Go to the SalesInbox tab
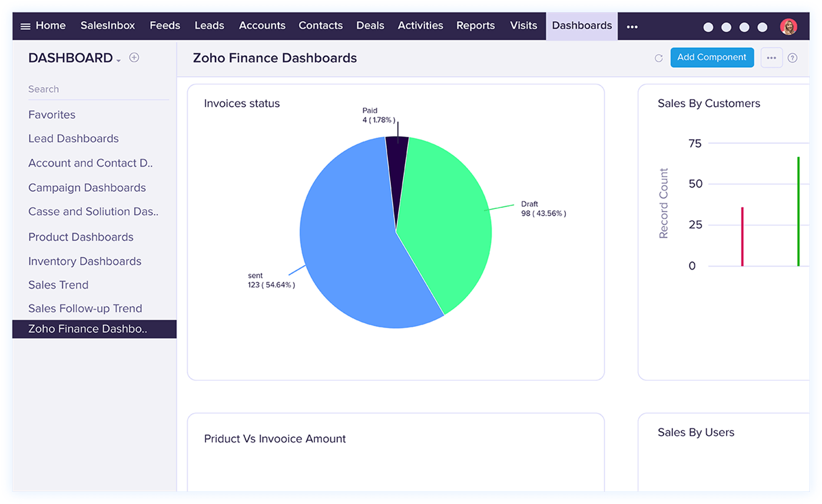The image size is (822, 504). pyautogui.click(x=108, y=26)
